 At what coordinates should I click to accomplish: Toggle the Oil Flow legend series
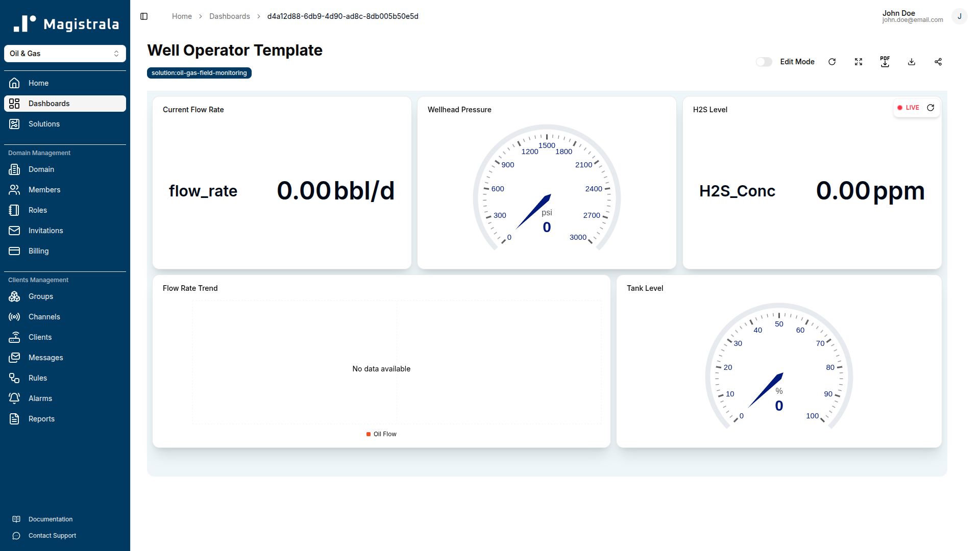pos(381,434)
